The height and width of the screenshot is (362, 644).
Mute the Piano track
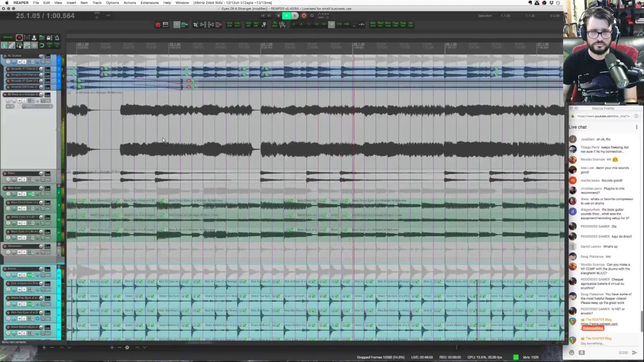pos(20,179)
